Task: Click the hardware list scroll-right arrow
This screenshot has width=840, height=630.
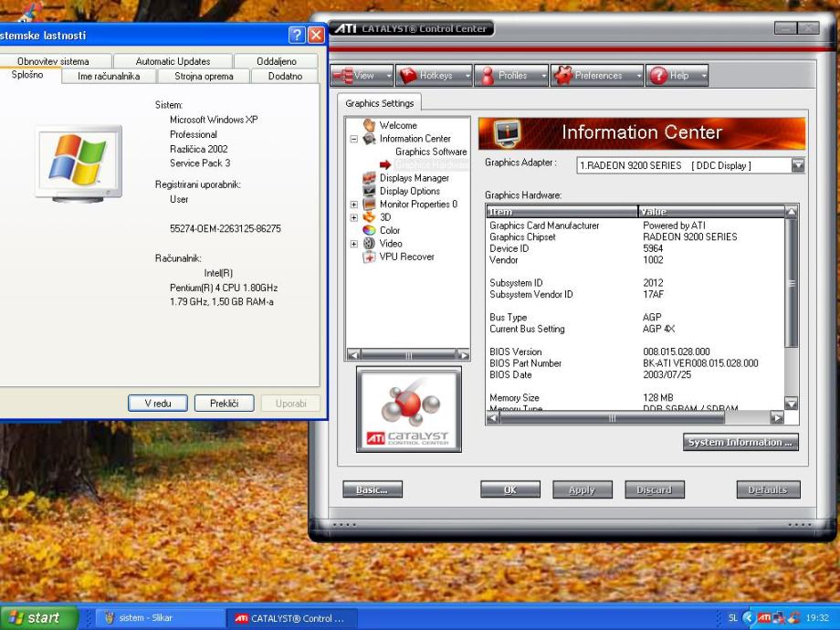Action: [x=776, y=417]
